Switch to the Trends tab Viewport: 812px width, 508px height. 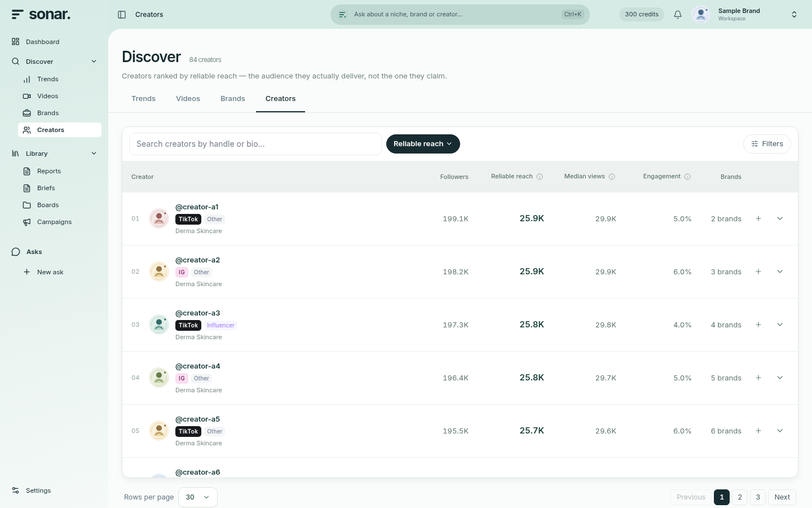point(143,98)
